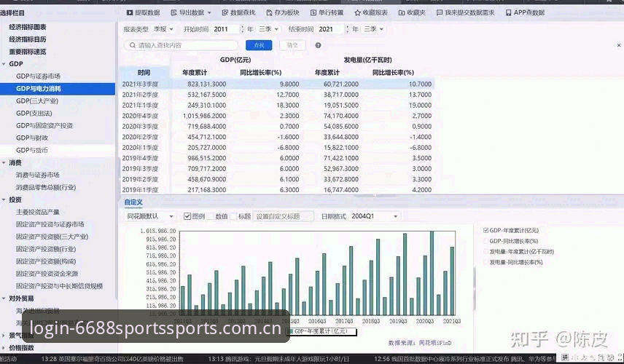The height and width of the screenshot is (364, 624).
Task: Open the 导出数据 dropdown arrow
Action: (x=209, y=13)
